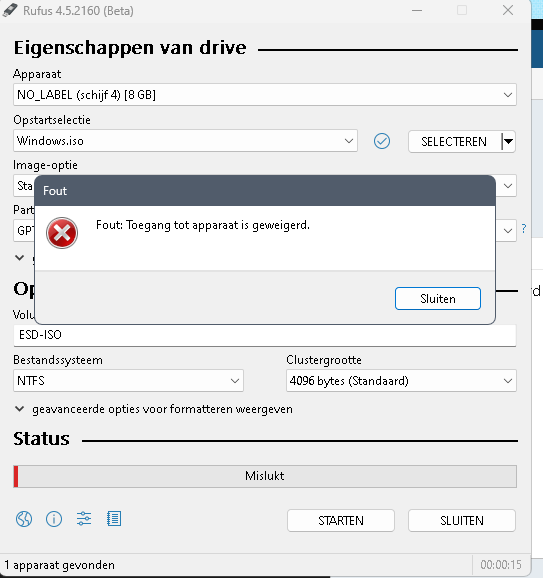The image size is (543, 578).
Task: Open the Apparaat device dropdown
Action: pyautogui.click(x=265, y=95)
